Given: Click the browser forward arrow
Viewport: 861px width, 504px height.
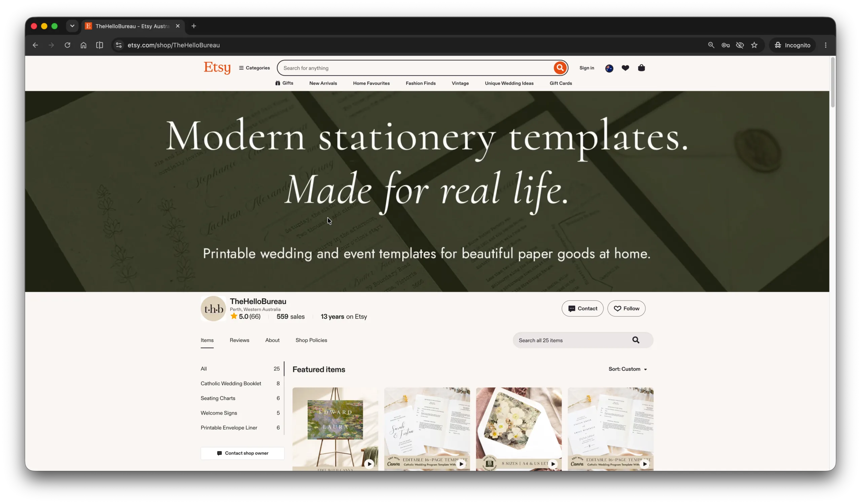Looking at the screenshot, I should [51, 45].
